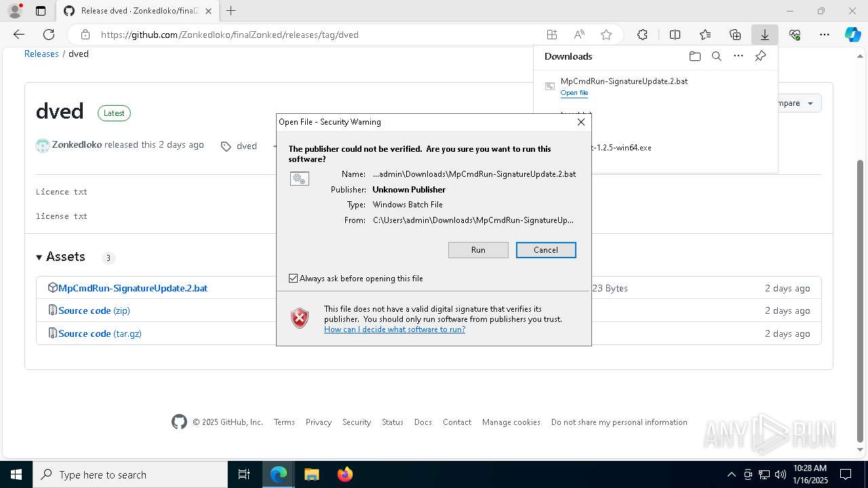Click Run in Security Warning dialog
Screen dimensions: 868x488
[x=478, y=250]
